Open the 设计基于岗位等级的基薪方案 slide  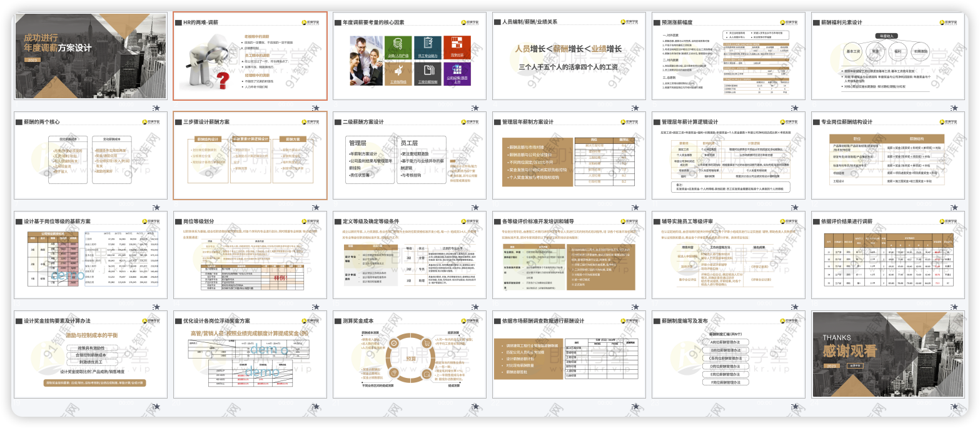tap(91, 255)
